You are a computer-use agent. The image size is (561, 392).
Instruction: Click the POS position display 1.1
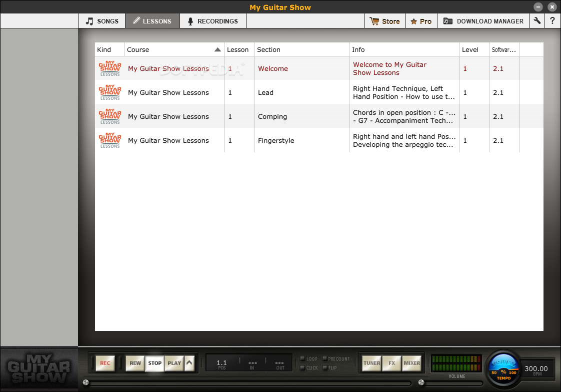pyautogui.click(x=222, y=364)
